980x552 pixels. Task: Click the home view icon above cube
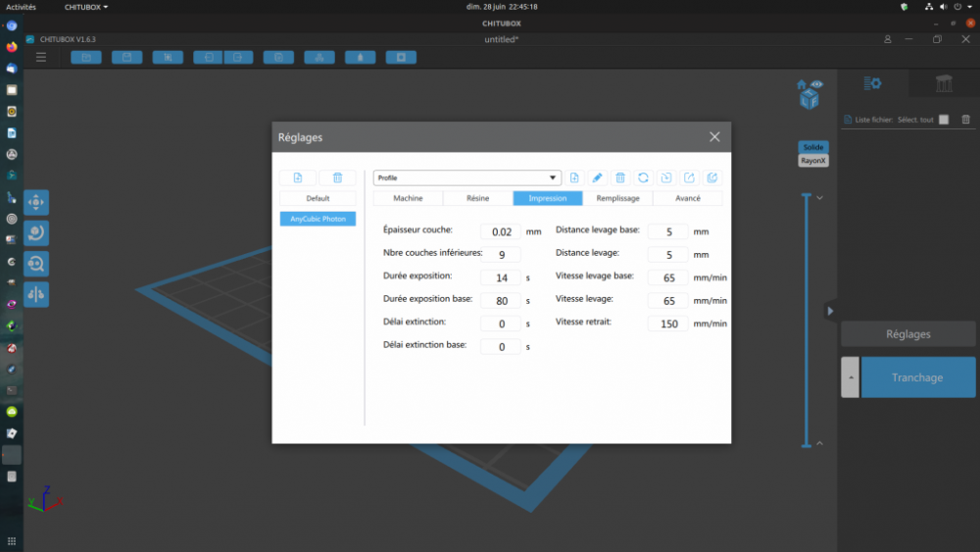(x=802, y=84)
